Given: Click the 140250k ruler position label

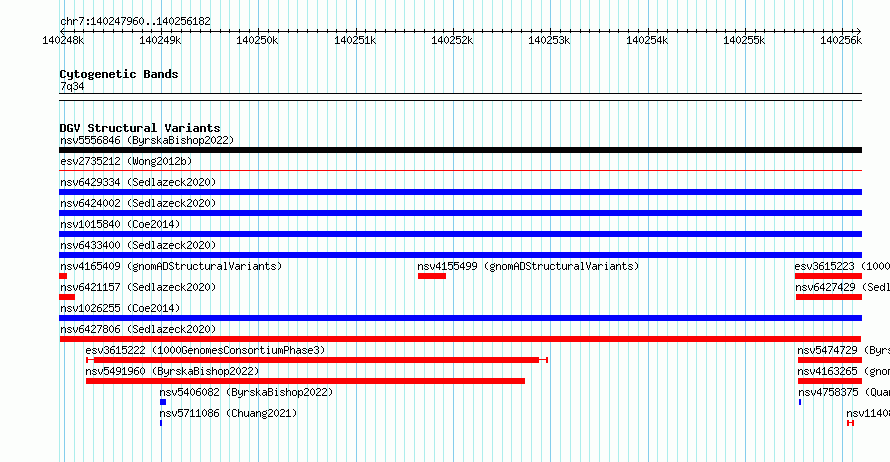Looking at the screenshot, I should (257, 40).
